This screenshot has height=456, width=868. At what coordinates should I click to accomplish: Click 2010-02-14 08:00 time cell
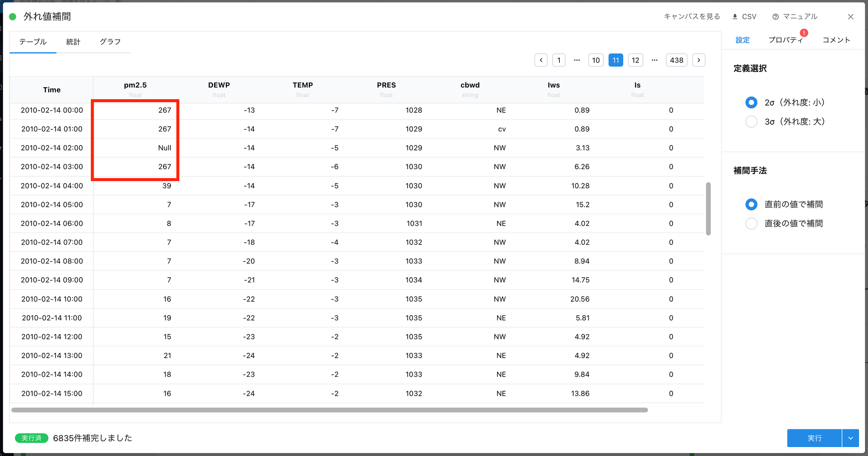click(52, 261)
